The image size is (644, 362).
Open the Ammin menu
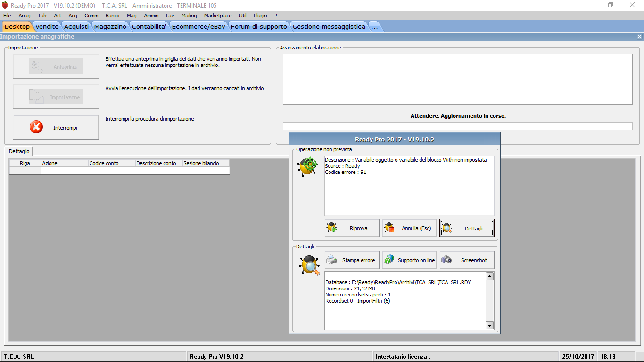click(151, 16)
